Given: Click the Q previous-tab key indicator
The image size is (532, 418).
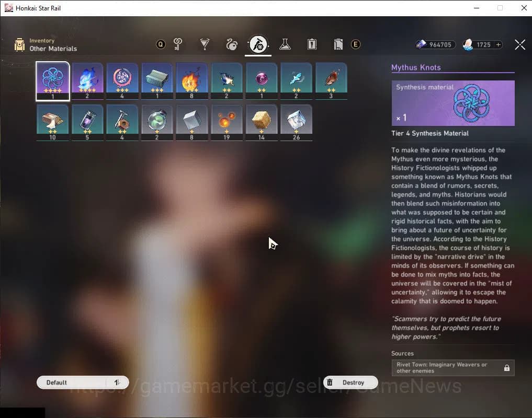Looking at the screenshot, I should [161, 44].
